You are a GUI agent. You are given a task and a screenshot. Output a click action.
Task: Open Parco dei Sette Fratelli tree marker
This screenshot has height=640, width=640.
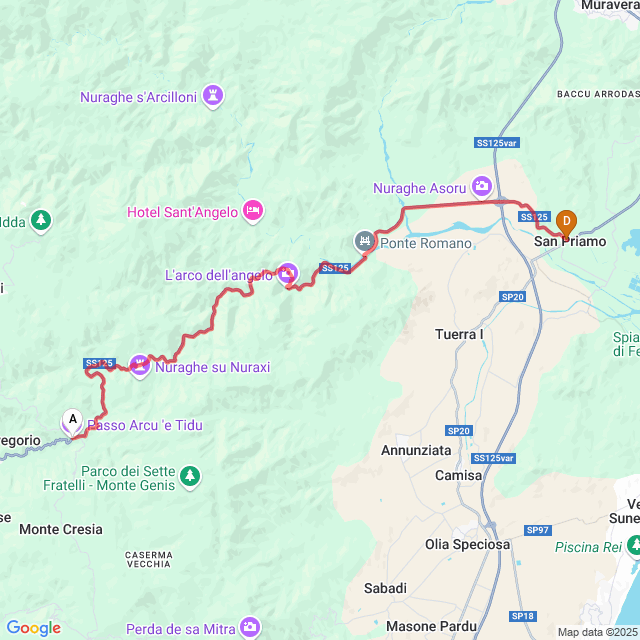(x=190, y=477)
